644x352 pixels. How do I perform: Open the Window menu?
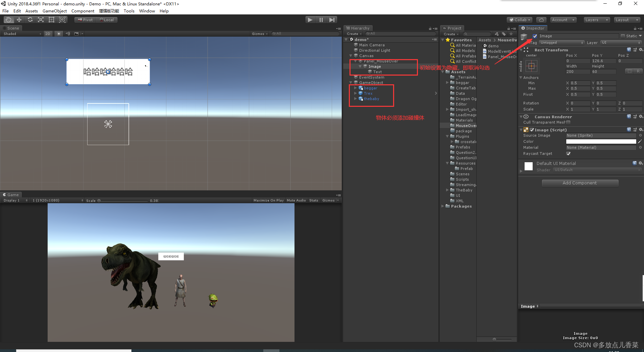pos(147,11)
